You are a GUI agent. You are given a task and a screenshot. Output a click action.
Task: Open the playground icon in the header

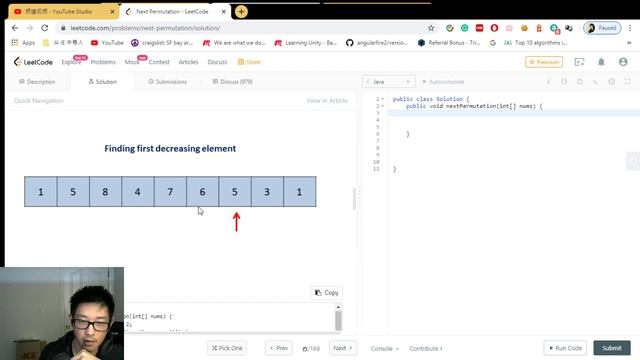click(x=579, y=62)
